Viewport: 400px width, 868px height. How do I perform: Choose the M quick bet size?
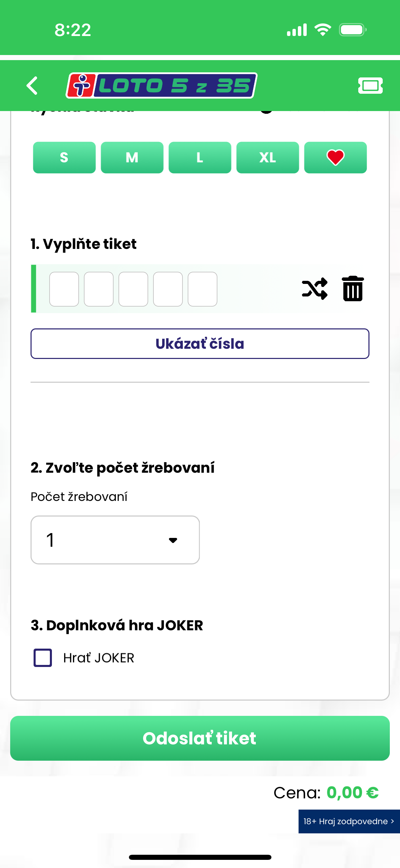click(132, 158)
